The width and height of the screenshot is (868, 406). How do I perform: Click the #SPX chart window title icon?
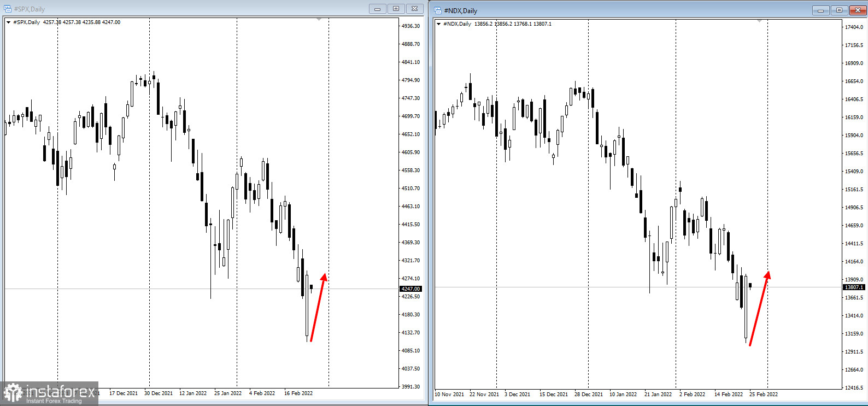click(8, 9)
